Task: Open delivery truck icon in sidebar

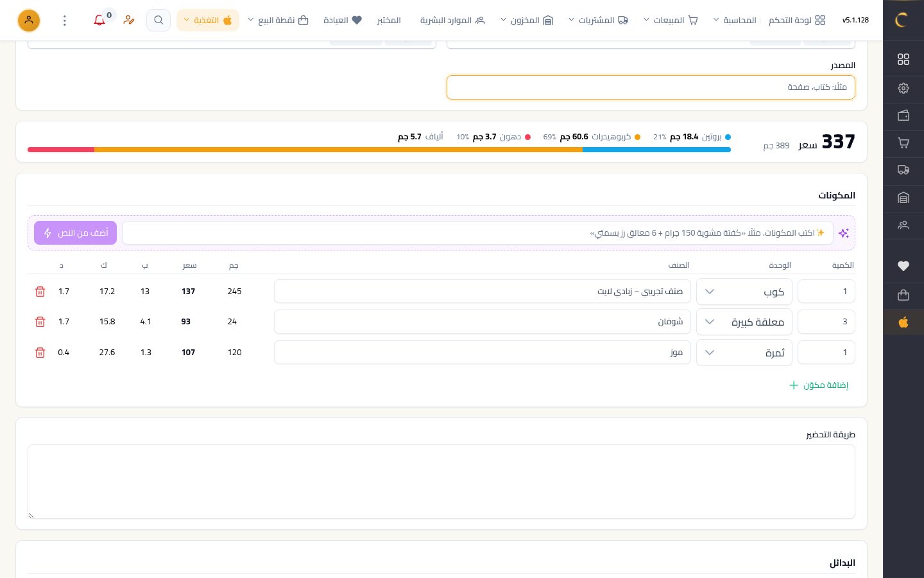Action: point(903,170)
